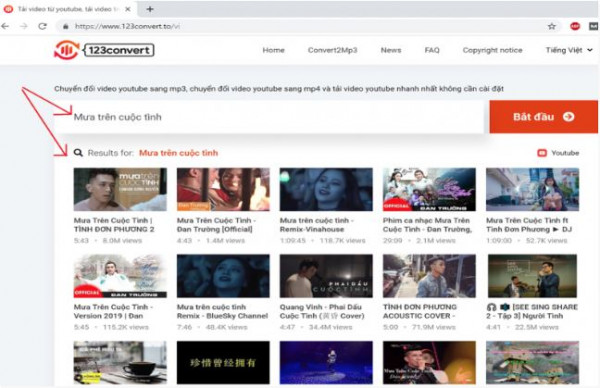Image resolution: width=600 pixels, height=388 pixels.
Task: Click the Youtube source icon
Action: point(542,153)
